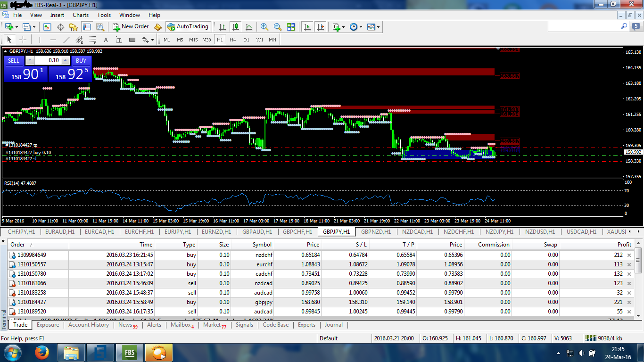Viewport: 644px width, 362px height.
Task: Click the FBS taskbar icon
Action: point(130,353)
